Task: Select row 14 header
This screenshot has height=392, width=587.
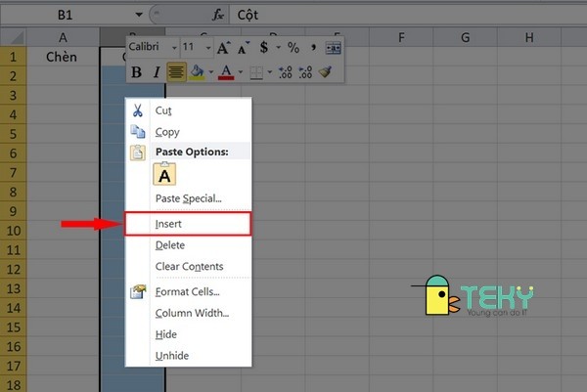Action: tap(13, 308)
